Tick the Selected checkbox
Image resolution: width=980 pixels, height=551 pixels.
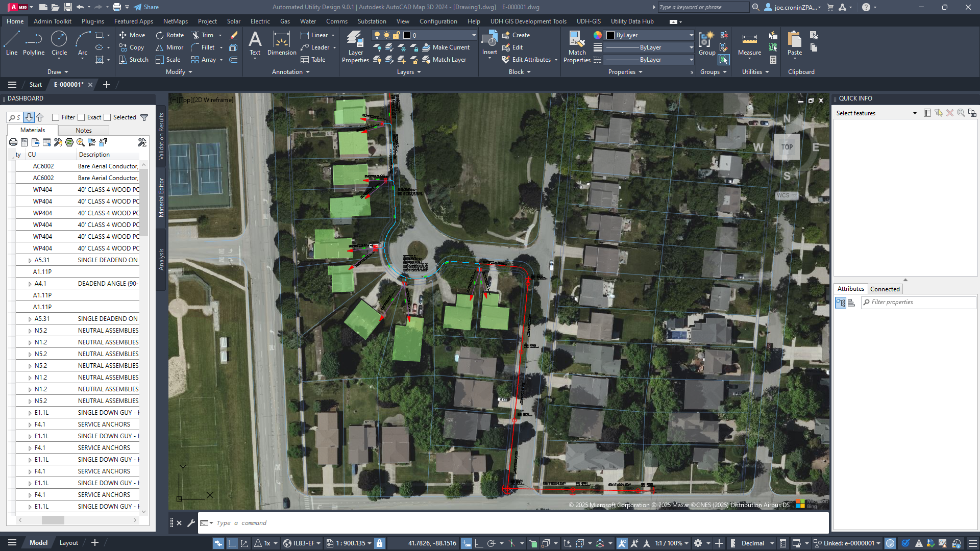(x=107, y=117)
